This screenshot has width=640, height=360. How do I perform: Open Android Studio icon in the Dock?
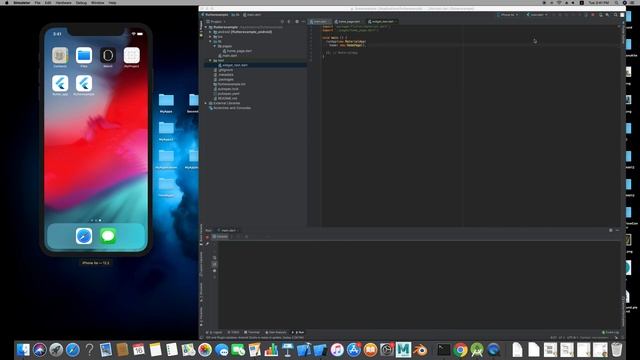click(x=477, y=350)
